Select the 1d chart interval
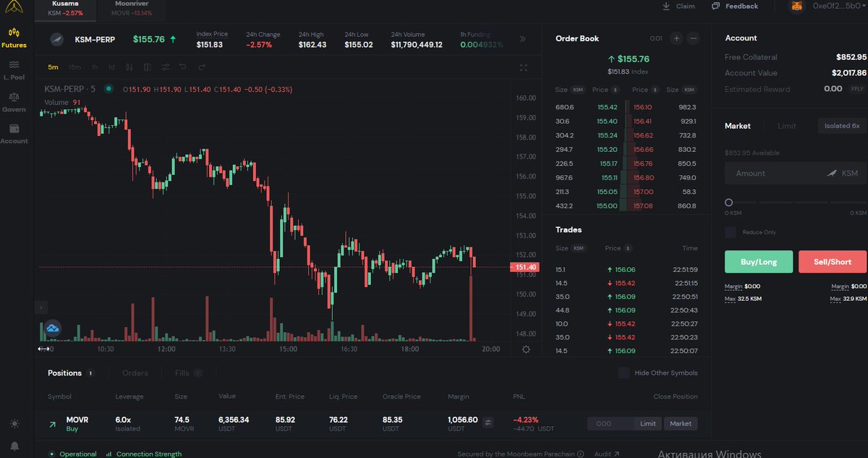Viewport: 868px width, 458px height. coord(111,67)
